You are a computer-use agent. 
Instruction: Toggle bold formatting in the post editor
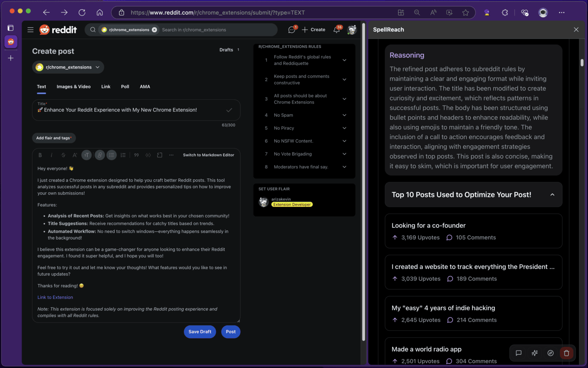pos(40,155)
